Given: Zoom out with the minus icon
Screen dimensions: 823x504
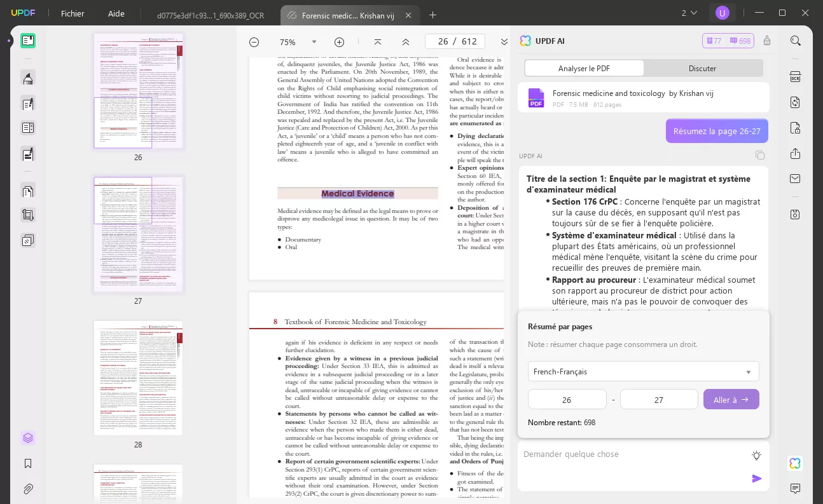Looking at the screenshot, I should (x=254, y=42).
